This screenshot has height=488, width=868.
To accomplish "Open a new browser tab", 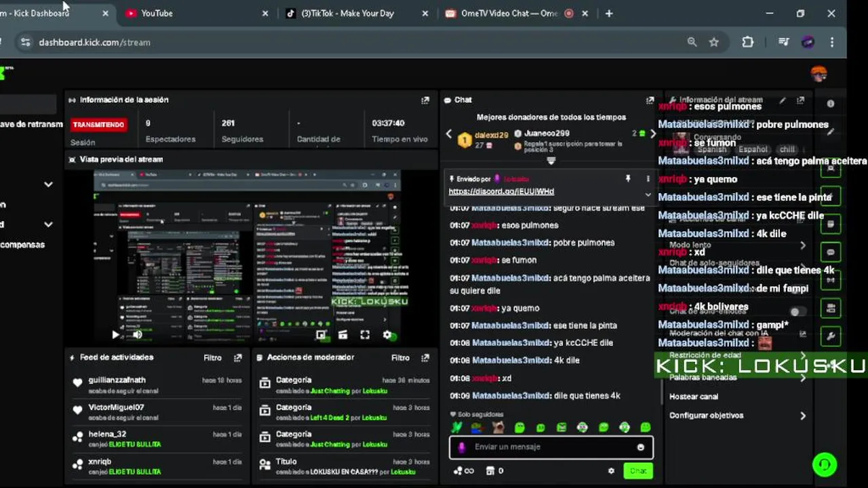I will point(609,14).
